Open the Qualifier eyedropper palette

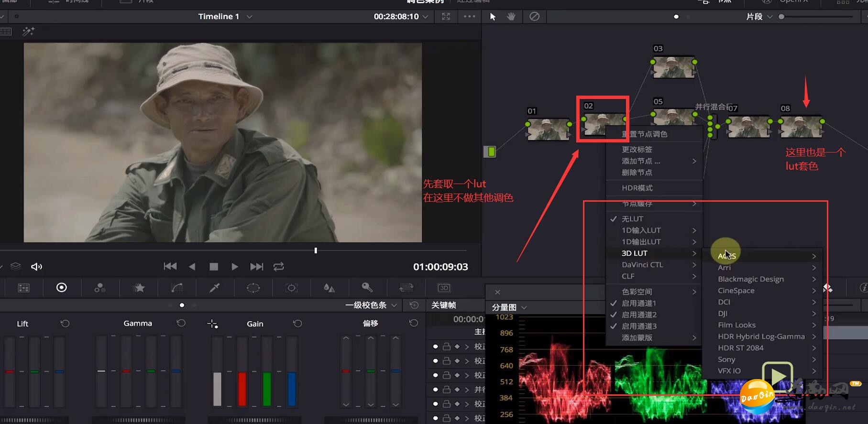coord(214,287)
